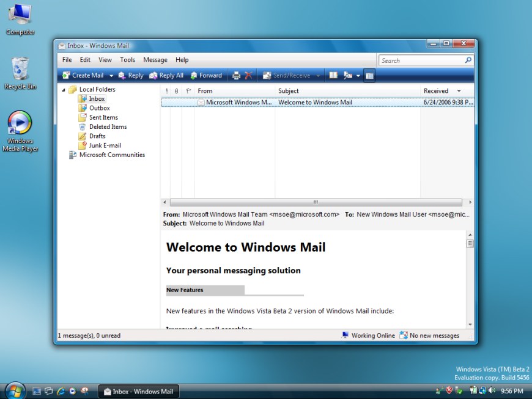Open the Send/Receive dropdown arrow

tap(318, 76)
